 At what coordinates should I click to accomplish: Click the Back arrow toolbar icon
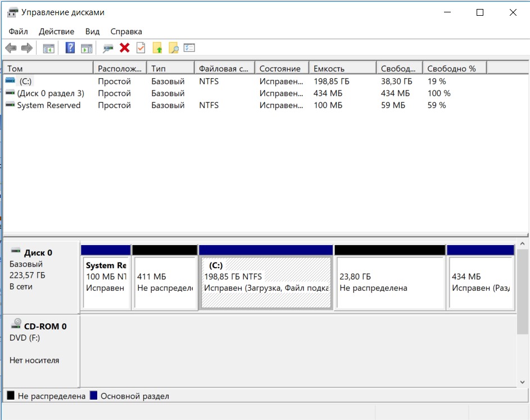(x=11, y=48)
